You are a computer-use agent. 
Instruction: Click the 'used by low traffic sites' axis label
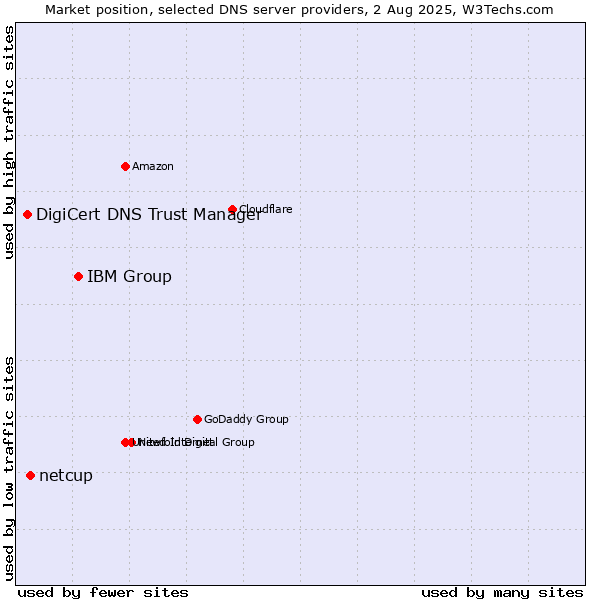8,469
